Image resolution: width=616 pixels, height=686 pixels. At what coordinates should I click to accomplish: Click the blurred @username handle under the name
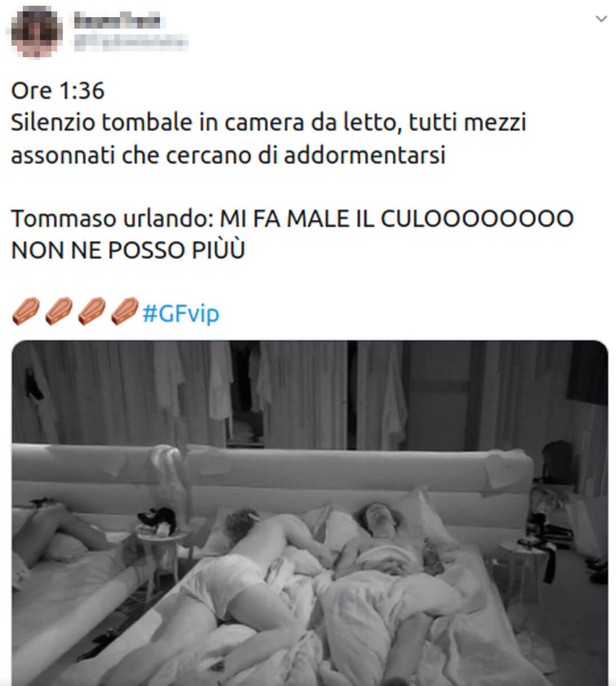click(x=130, y=42)
